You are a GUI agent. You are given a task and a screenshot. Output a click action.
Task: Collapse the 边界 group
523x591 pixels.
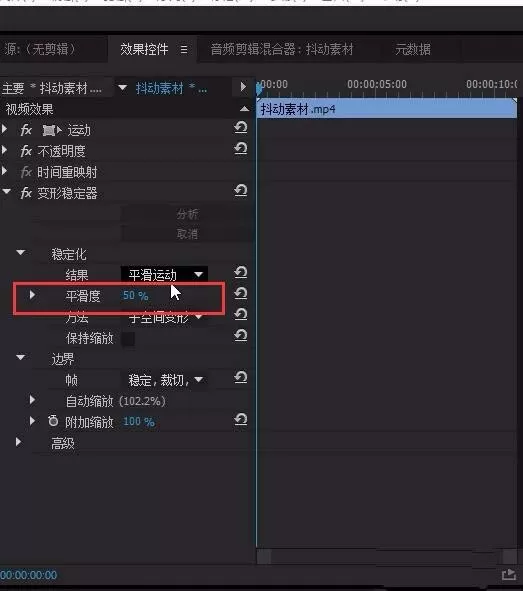pyautogui.click(x=21, y=357)
